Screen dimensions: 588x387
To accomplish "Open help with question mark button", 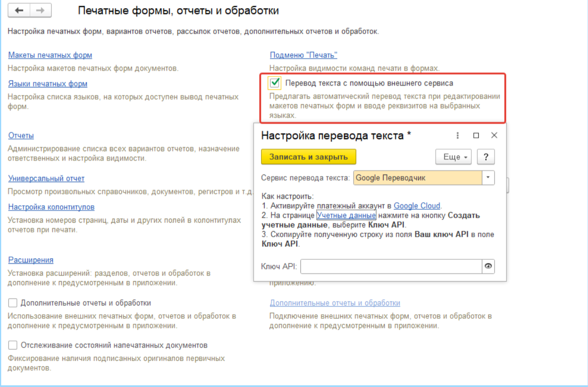I will 486,157.
